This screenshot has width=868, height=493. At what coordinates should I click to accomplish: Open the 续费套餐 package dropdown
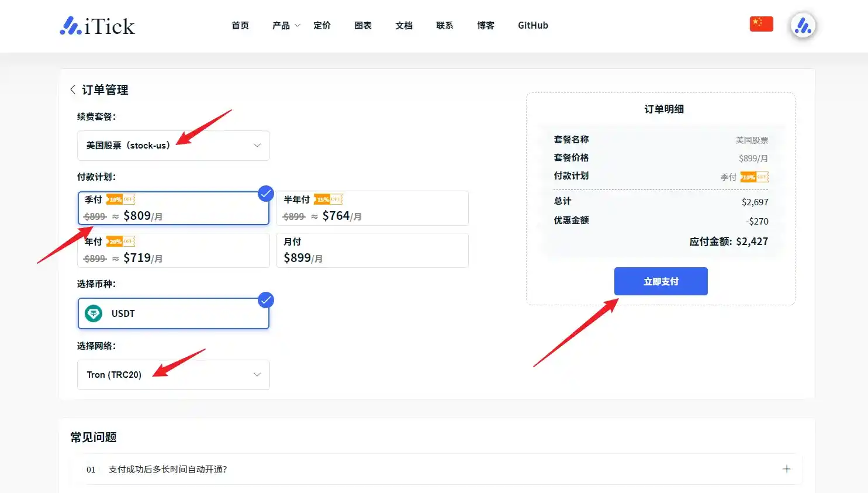[173, 146]
